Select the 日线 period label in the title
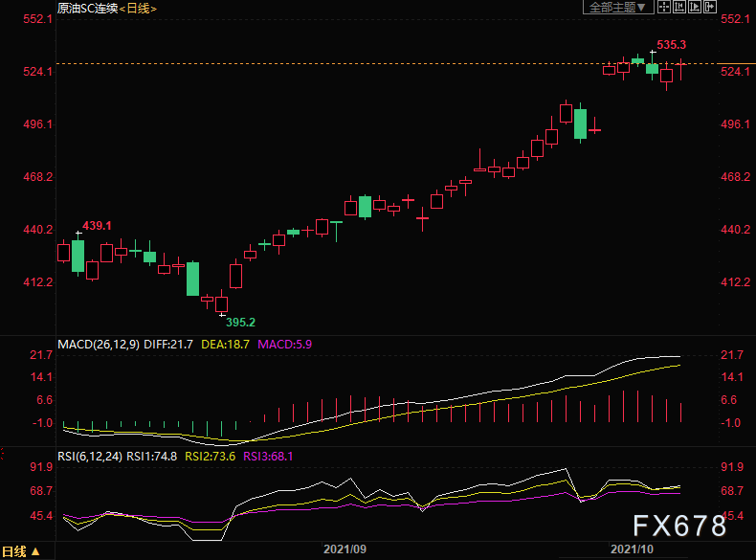 point(139,9)
